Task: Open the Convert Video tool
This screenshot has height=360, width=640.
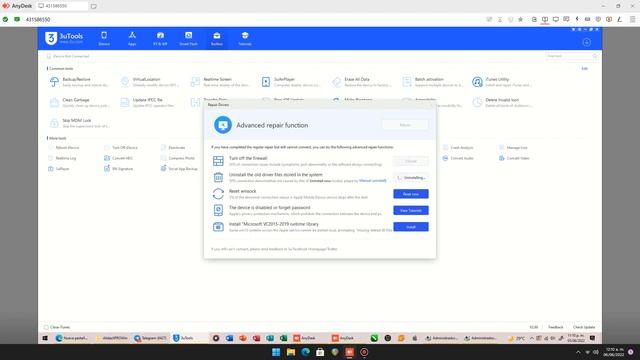Action: (x=514, y=158)
